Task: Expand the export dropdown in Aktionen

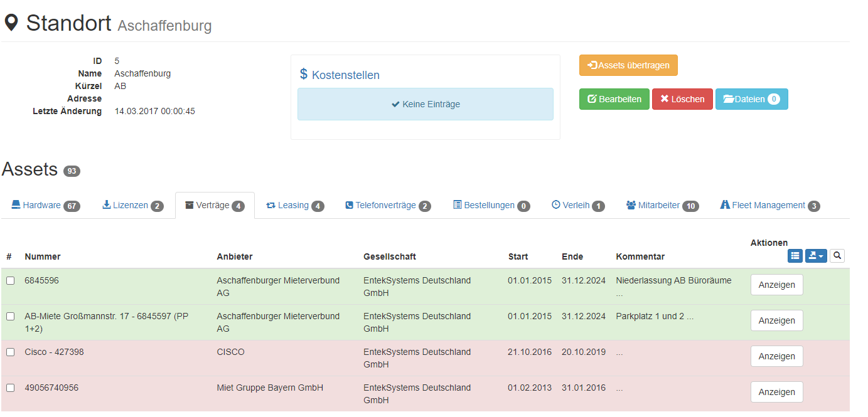Action: coord(816,256)
